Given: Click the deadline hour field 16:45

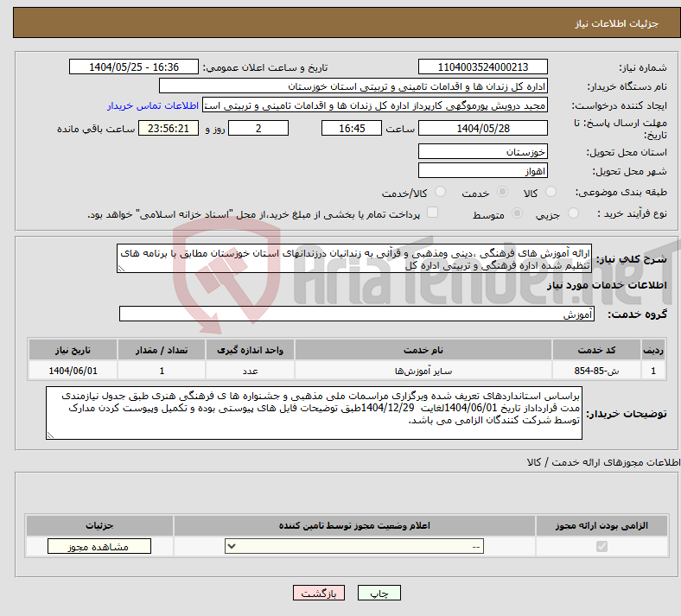Looking at the screenshot, I should click(352, 128).
